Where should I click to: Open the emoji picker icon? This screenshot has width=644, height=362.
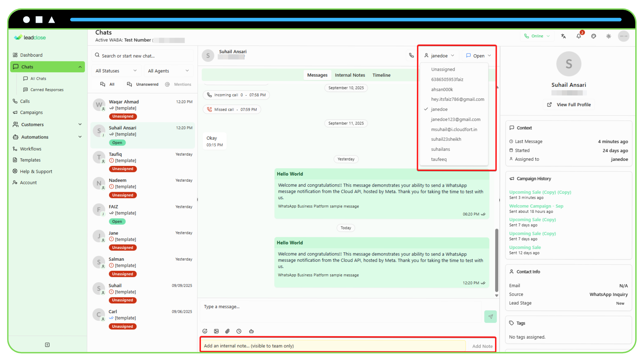click(205, 331)
